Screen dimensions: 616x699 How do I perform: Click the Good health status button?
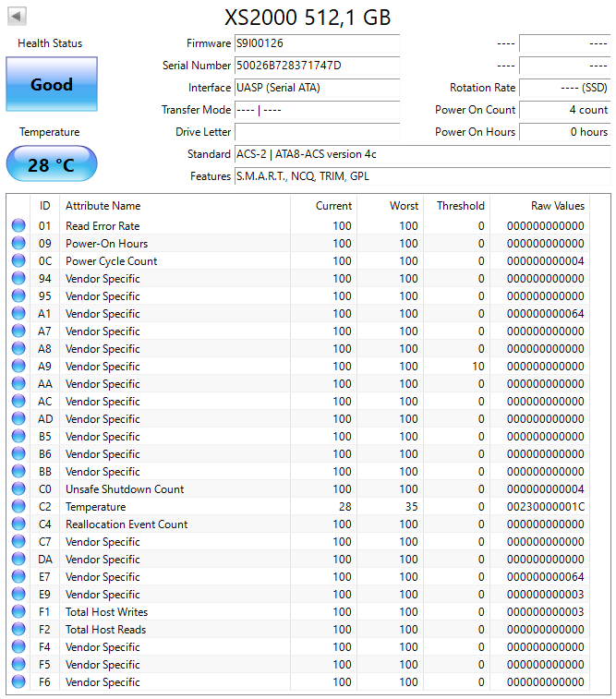coord(52,84)
